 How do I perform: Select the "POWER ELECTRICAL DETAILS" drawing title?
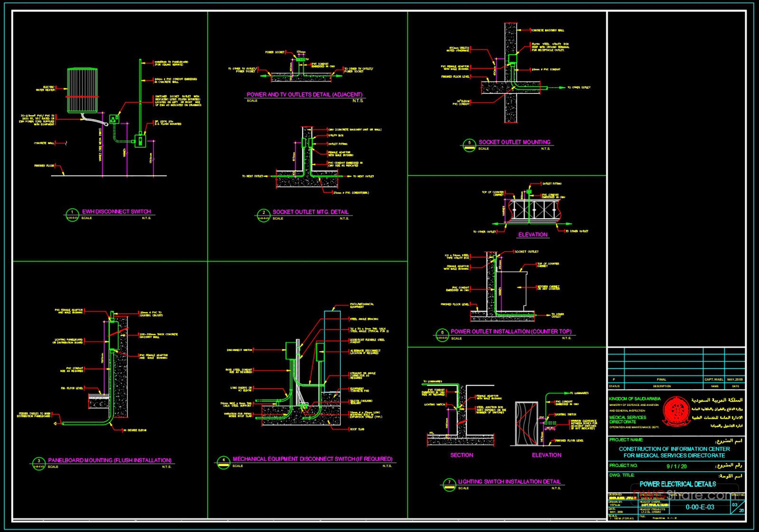(x=677, y=484)
